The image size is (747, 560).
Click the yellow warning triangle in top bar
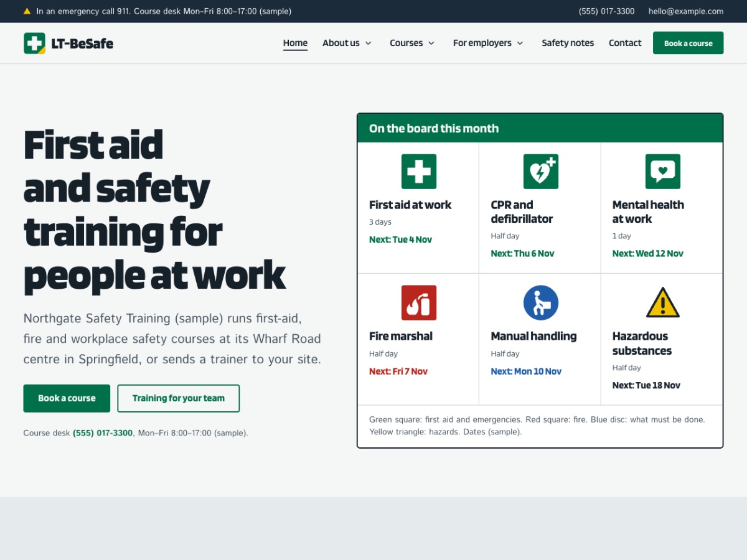pos(27,11)
